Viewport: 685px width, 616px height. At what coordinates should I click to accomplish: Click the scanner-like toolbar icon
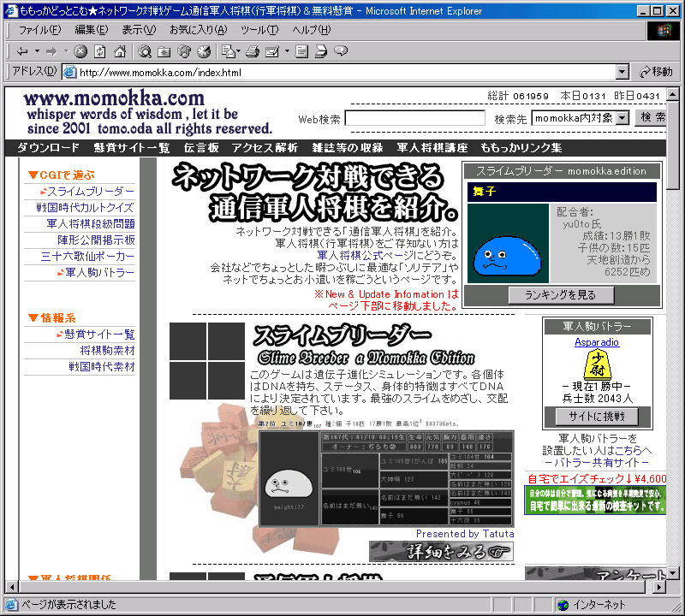(321, 51)
